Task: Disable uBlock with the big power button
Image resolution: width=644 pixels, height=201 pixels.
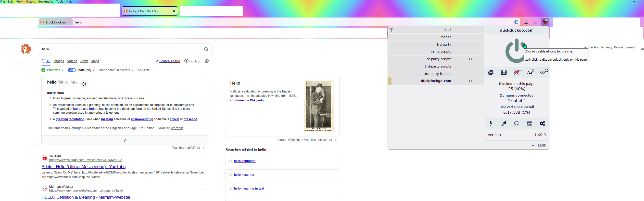Action: pos(515,51)
